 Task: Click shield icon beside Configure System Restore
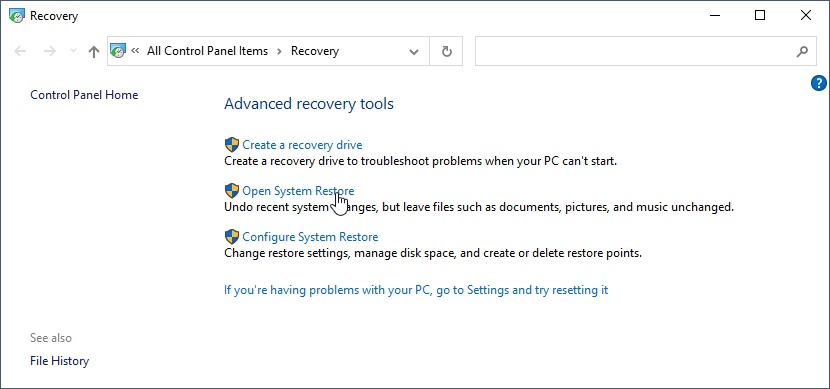pyautogui.click(x=232, y=237)
